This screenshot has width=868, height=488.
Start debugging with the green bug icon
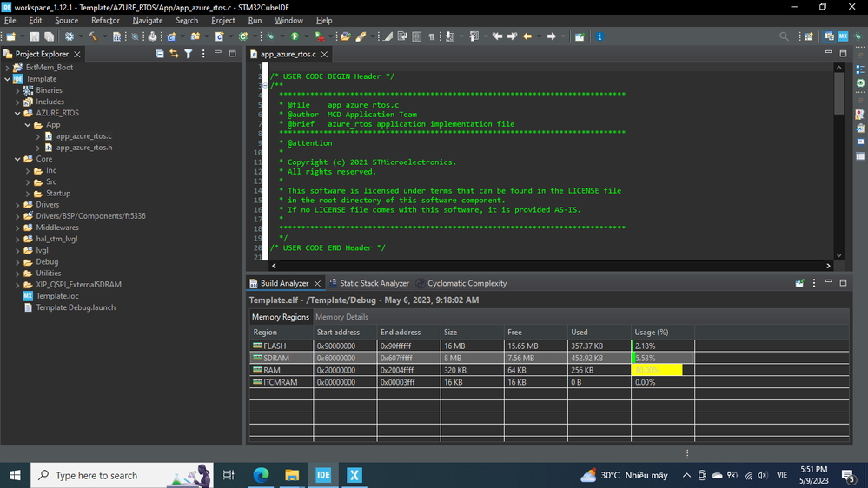pyautogui.click(x=270, y=36)
